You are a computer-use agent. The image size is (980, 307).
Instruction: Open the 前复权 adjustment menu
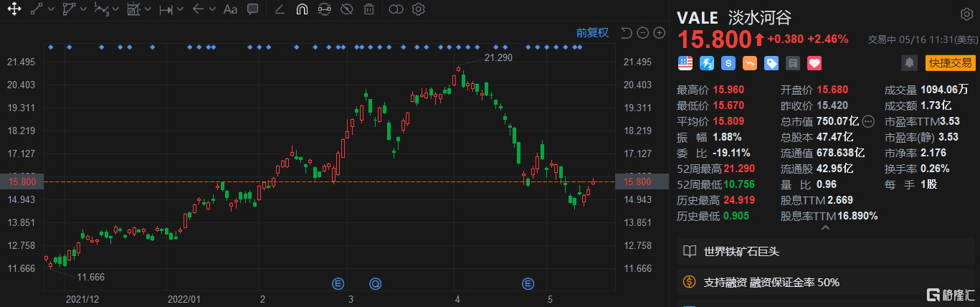[592, 33]
